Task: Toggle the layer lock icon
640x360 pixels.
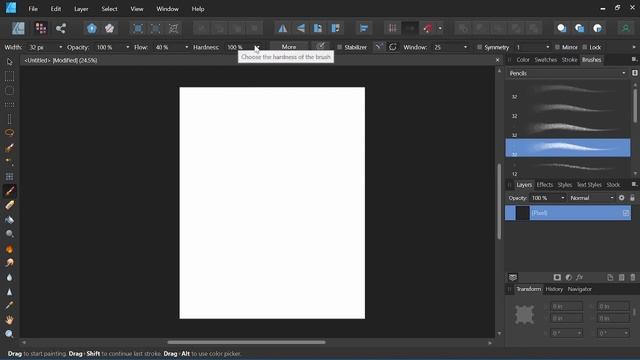Action: click(x=632, y=198)
